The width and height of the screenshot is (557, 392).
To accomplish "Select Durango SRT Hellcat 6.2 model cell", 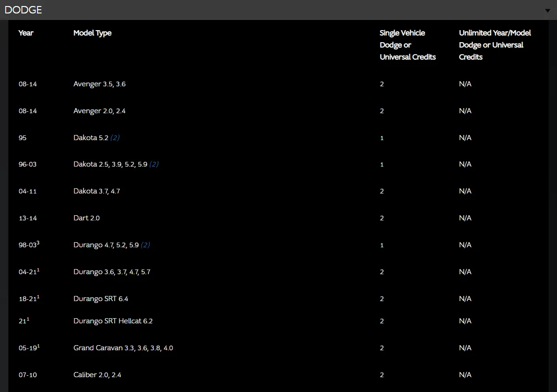I will tap(113, 321).
